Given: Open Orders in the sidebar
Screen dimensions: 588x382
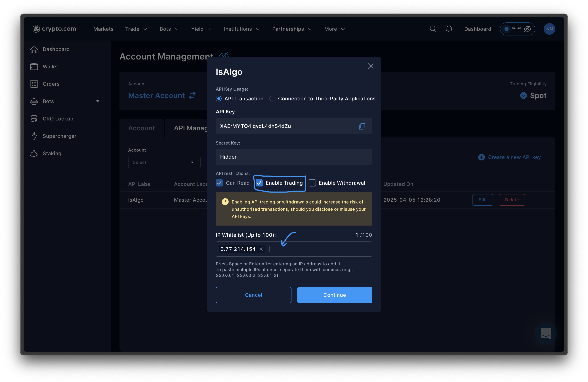Looking at the screenshot, I should (x=51, y=84).
